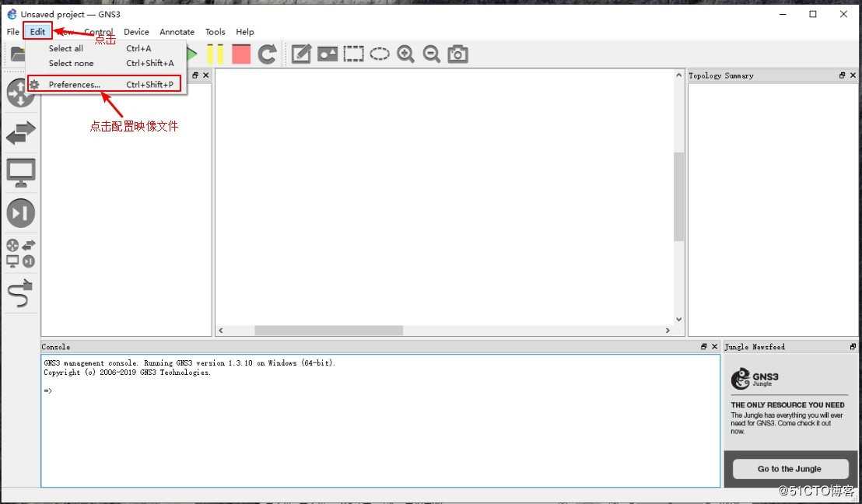Browse Security devices sidebar icon
The image size is (862, 504).
21,213
